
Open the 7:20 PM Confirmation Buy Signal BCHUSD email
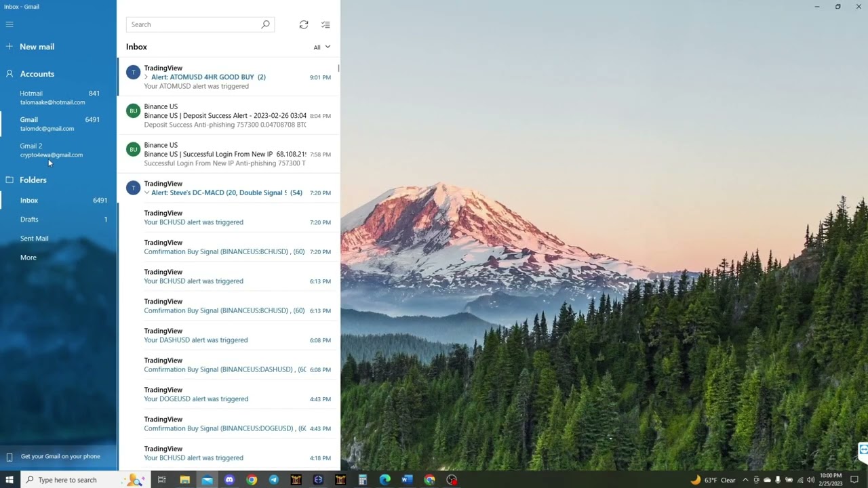(229, 247)
